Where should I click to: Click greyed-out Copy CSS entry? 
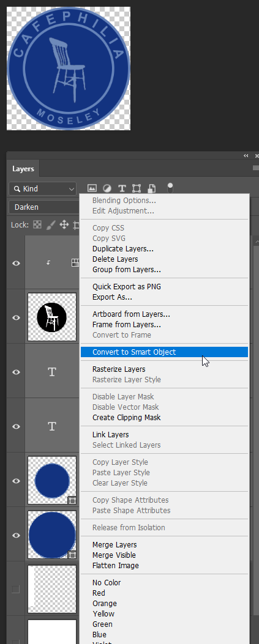(108, 228)
